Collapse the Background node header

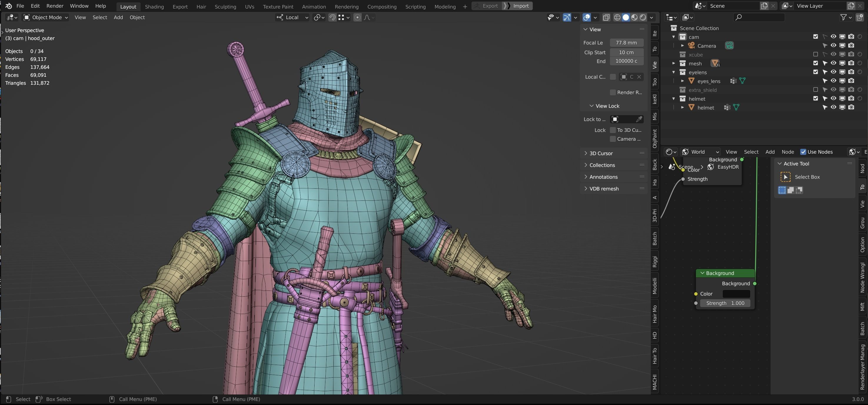pyautogui.click(x=702, y=273)
